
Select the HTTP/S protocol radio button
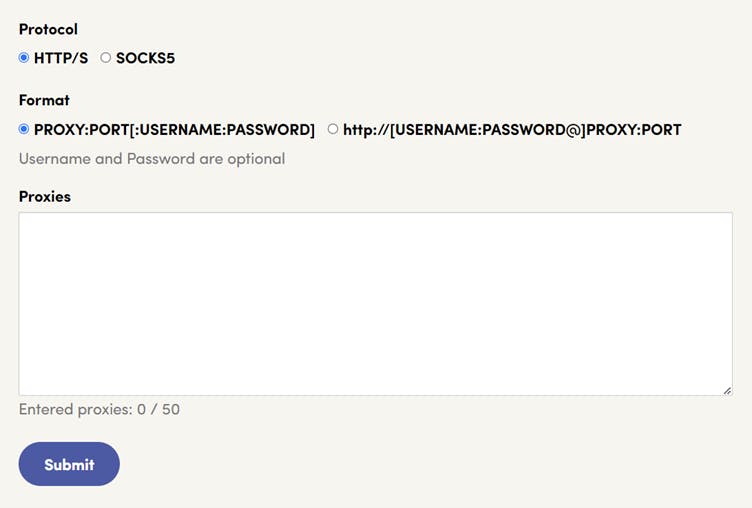point(24,58)
